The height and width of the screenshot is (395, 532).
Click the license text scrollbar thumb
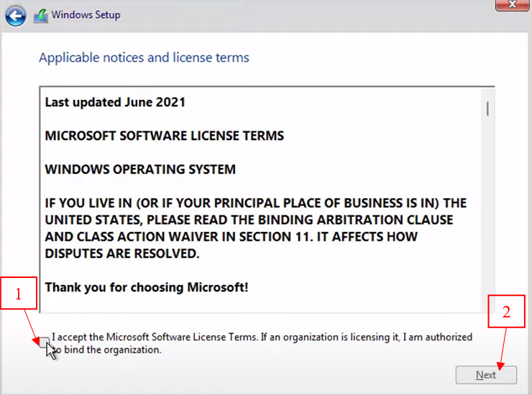[x=488, y=108]
